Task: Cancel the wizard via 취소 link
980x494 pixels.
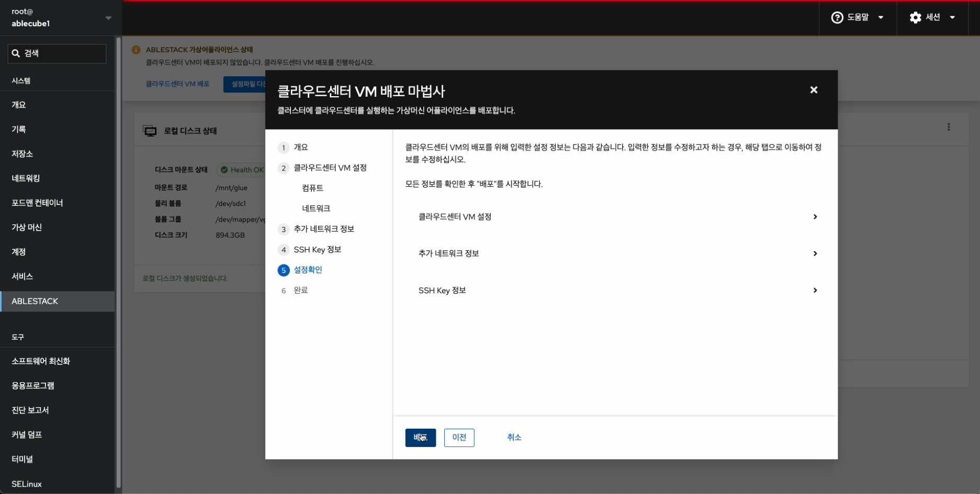Action: tap(514, 438)
